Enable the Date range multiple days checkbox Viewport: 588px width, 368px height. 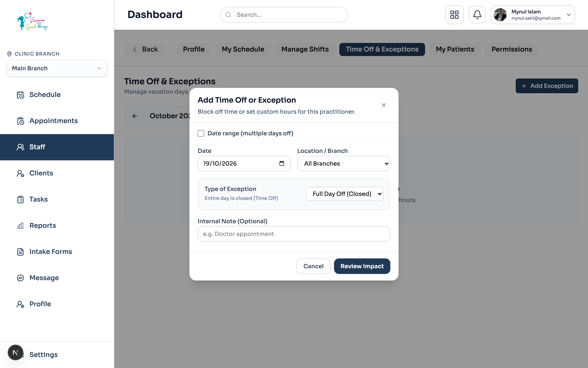pos(201,133)
